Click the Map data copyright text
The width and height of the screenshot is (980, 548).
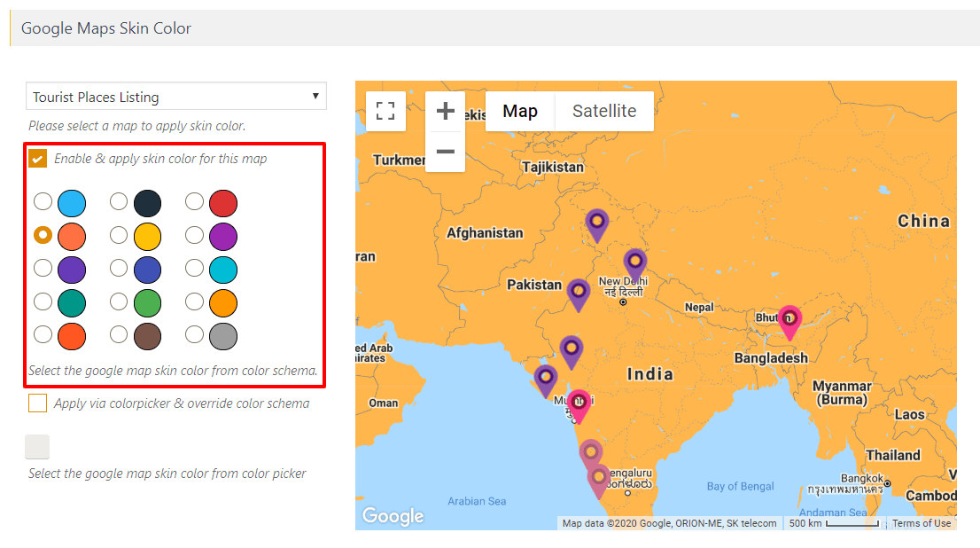[669, 522]
